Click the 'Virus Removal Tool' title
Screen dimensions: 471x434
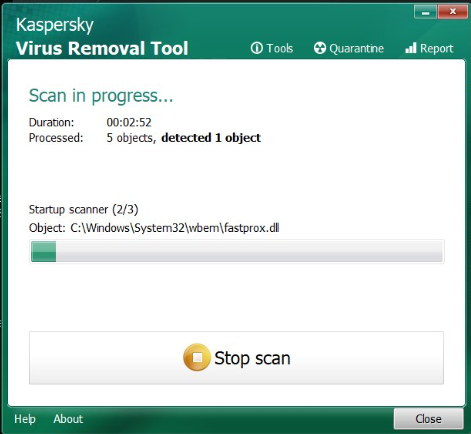[102, 48]
